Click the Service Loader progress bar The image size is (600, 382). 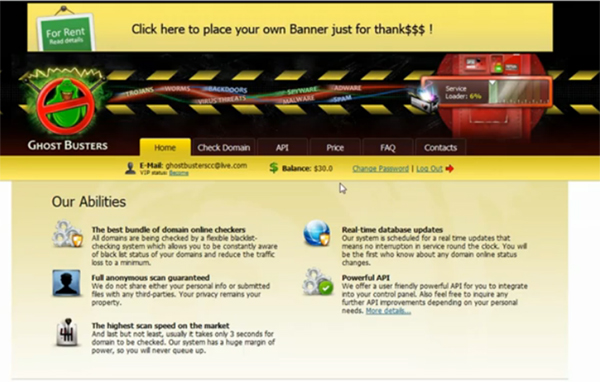click(519, 92)
